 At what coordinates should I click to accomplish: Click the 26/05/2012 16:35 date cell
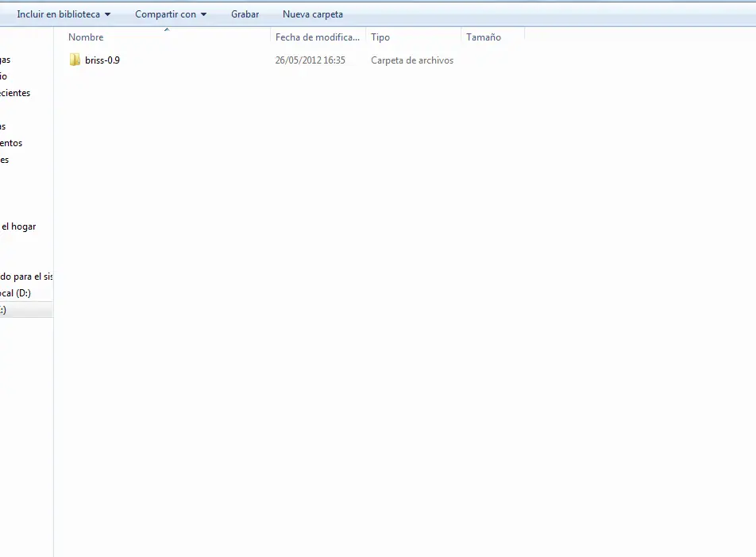310,60
